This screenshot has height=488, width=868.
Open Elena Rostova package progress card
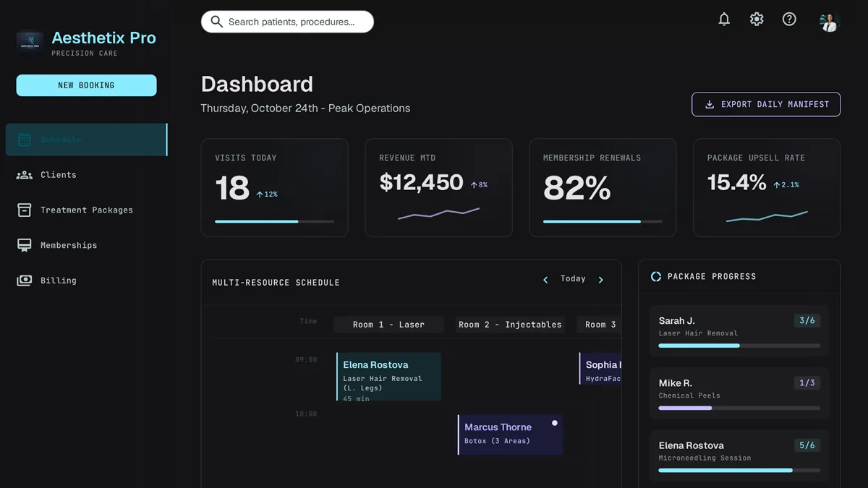click(x=739, y=455)
